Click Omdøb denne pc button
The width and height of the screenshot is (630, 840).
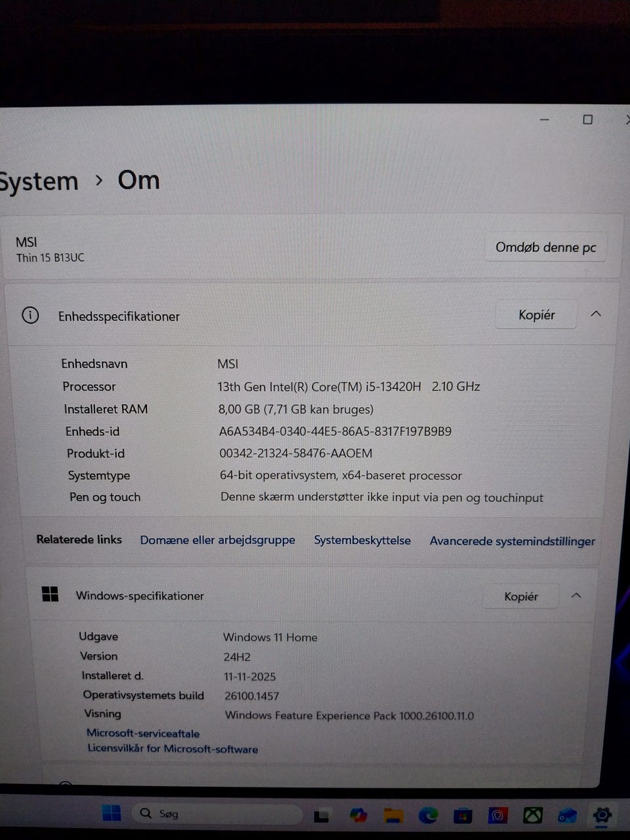[x=545, y=247]
